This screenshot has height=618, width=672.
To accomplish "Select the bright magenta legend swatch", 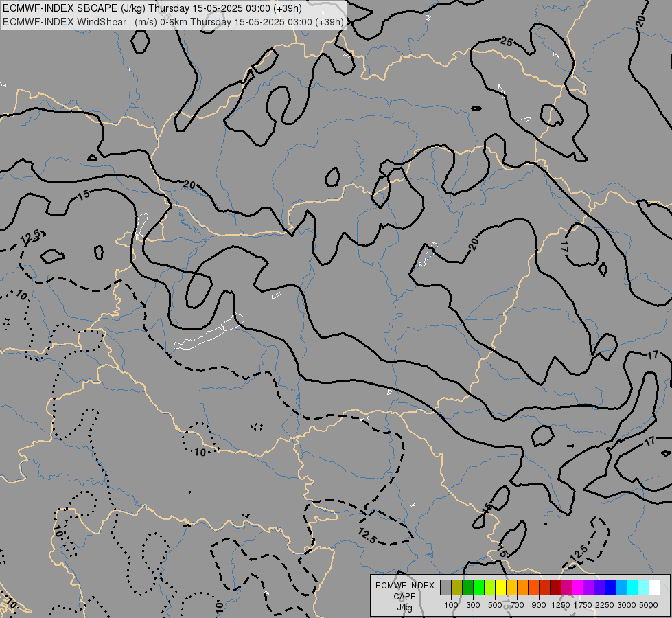I will pos(578,587).
